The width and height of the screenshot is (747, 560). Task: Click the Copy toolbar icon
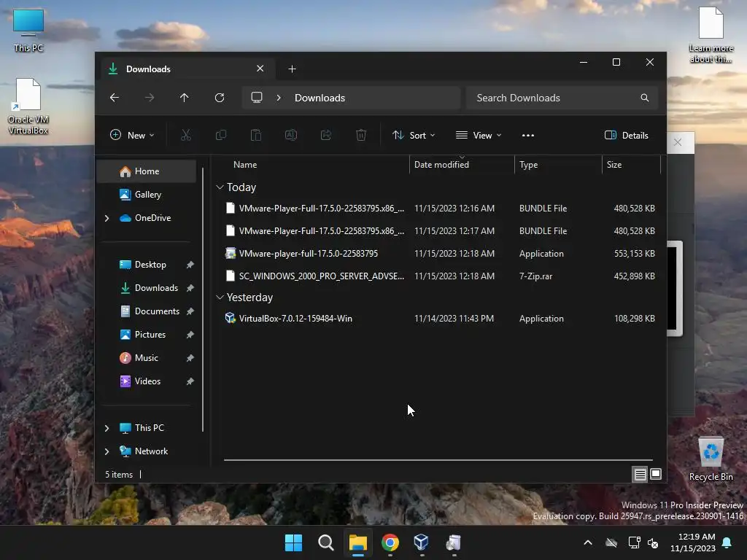coord(221,135)
